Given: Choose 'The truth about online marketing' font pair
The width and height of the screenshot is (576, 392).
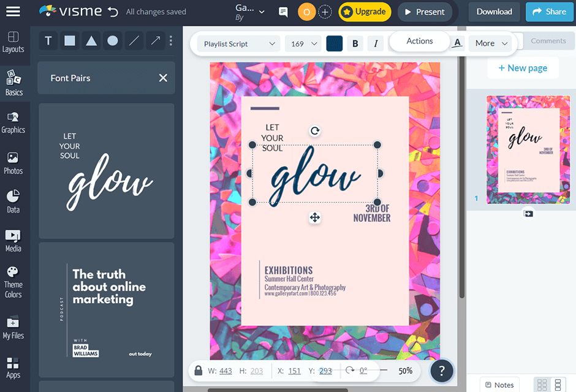Looking at the screenshot, I should point(107,310).
